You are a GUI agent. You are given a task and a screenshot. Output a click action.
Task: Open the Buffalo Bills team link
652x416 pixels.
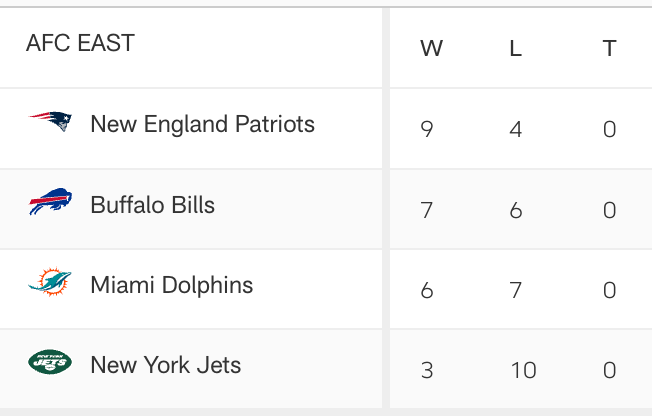click(152, 205)
